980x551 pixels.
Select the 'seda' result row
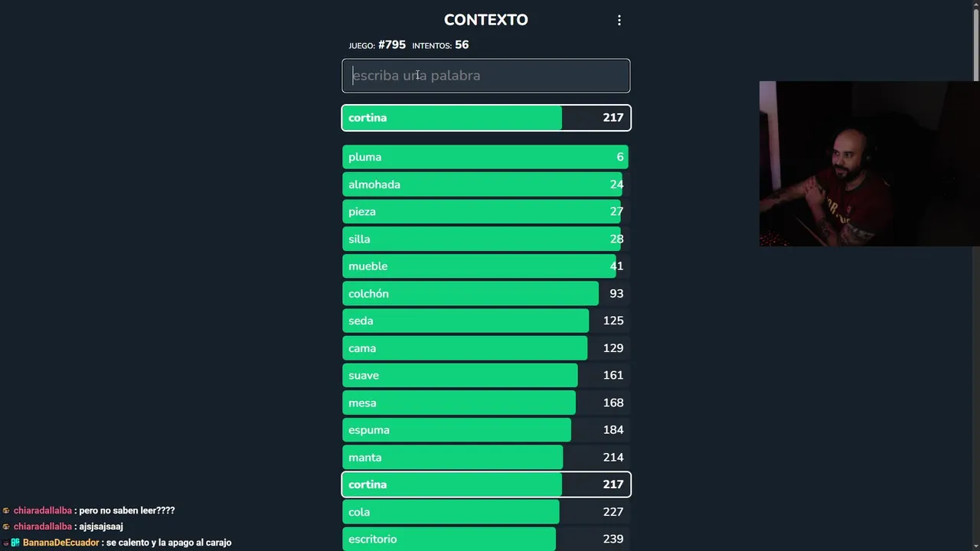click(x=485, y=321)
